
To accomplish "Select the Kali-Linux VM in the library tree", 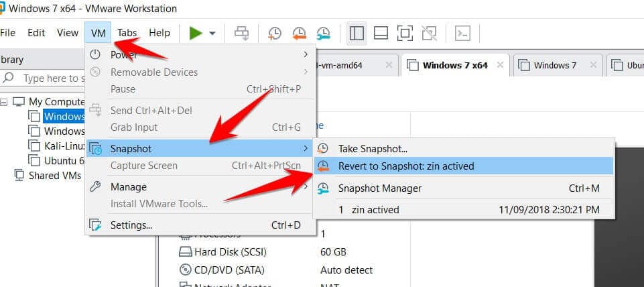I will (x=64, y=146).
